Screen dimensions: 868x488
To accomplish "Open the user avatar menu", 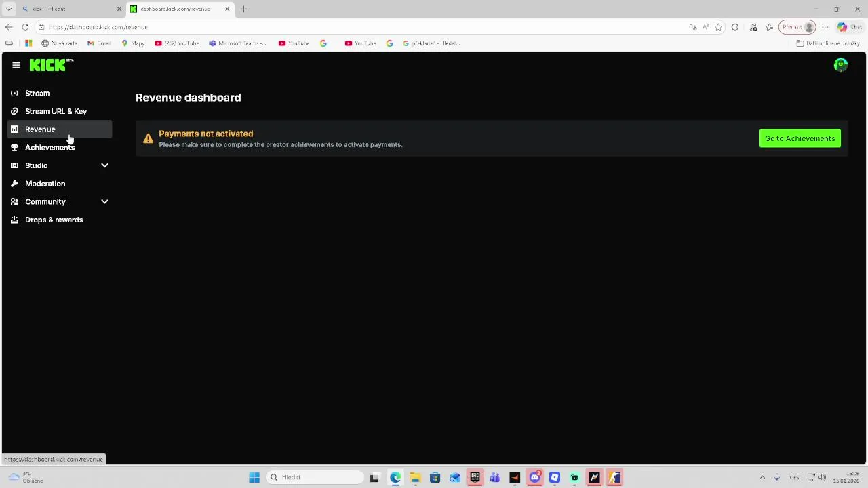I will click(x=841, y=65).
